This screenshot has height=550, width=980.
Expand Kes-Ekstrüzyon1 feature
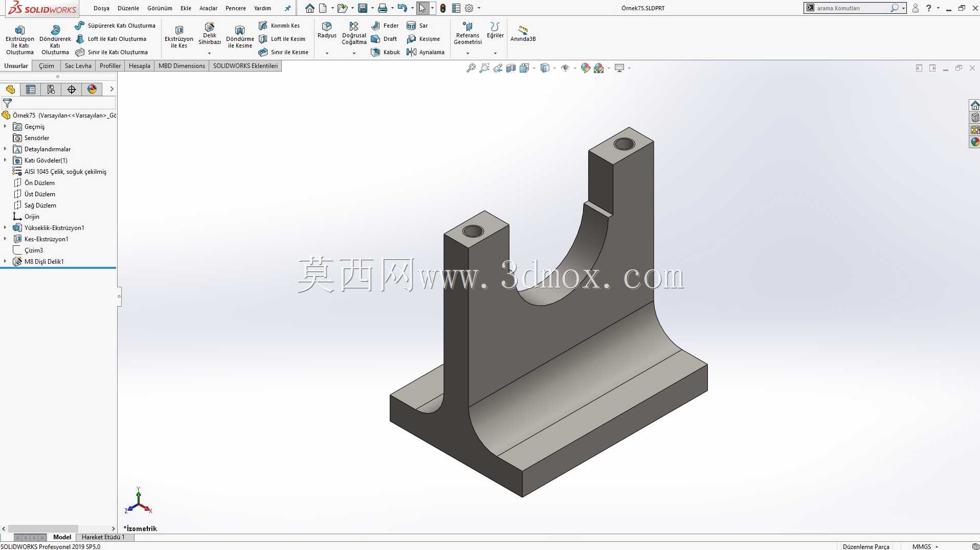pyautogui.click(x=5, y=239)
